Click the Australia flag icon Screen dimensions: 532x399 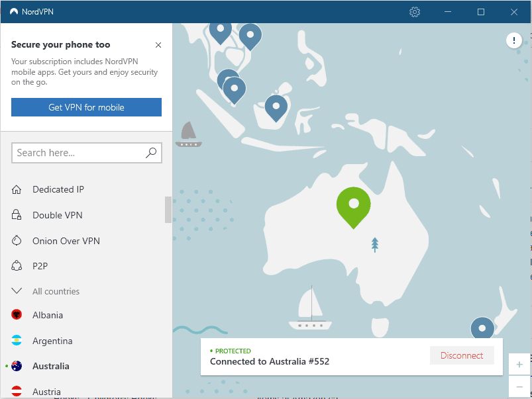[17, 366]
